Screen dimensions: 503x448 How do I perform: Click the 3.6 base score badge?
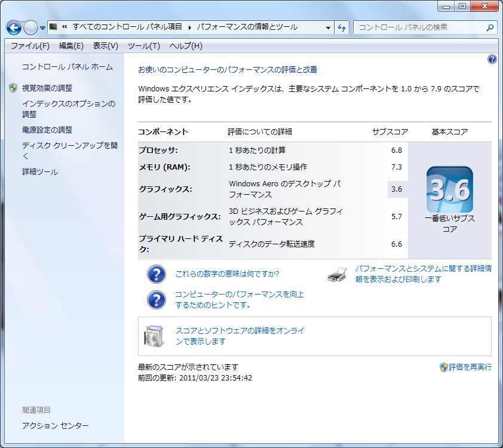coord(449,189)
